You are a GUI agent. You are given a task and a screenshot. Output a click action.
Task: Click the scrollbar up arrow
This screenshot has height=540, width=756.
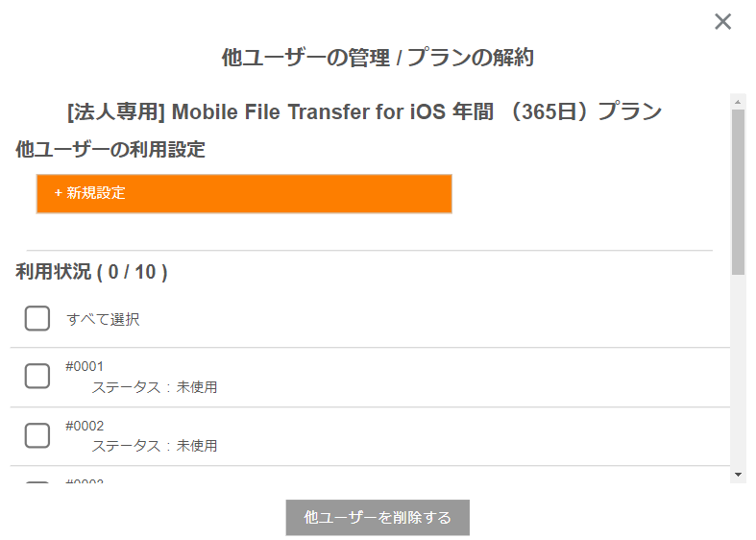pos(738,102)
